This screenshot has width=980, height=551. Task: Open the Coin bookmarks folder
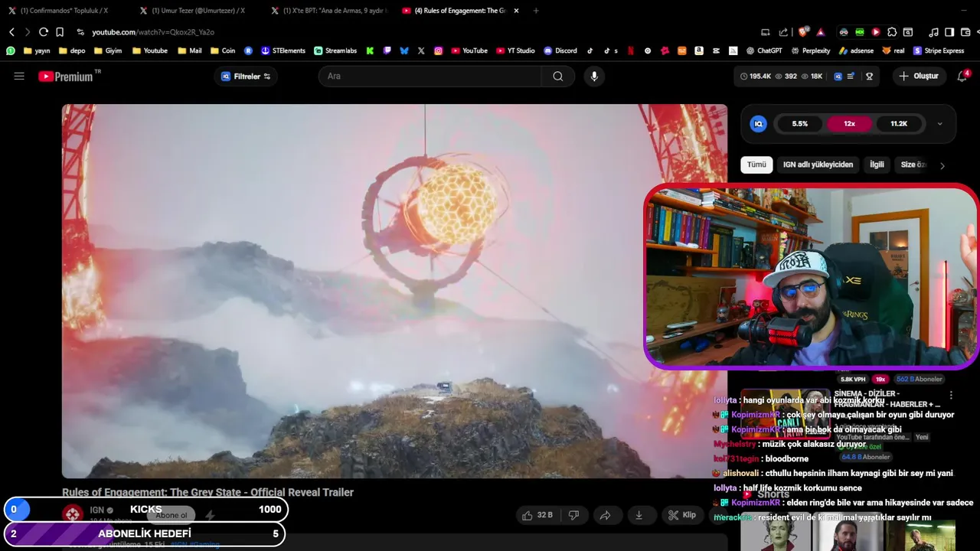click(x=223, y=51)
